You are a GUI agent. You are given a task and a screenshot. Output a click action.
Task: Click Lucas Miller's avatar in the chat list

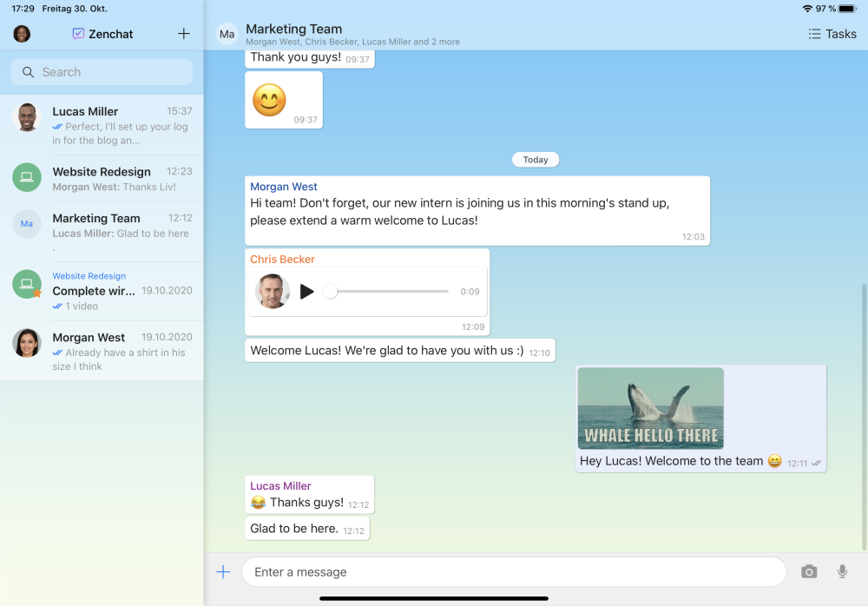[27, 117]
